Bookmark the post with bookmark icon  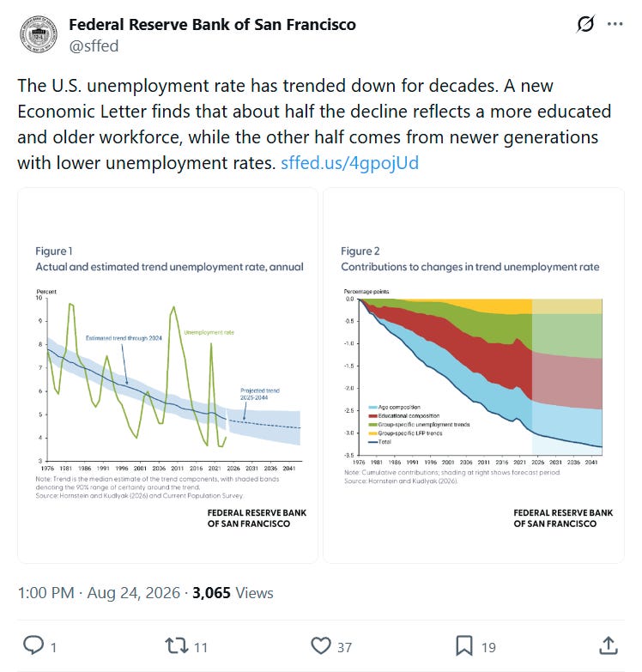coord(464,646)
